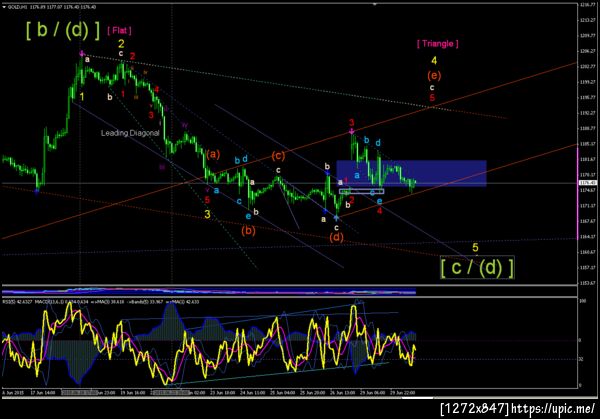Click the orange '(c)' wave label

(278, 156)
